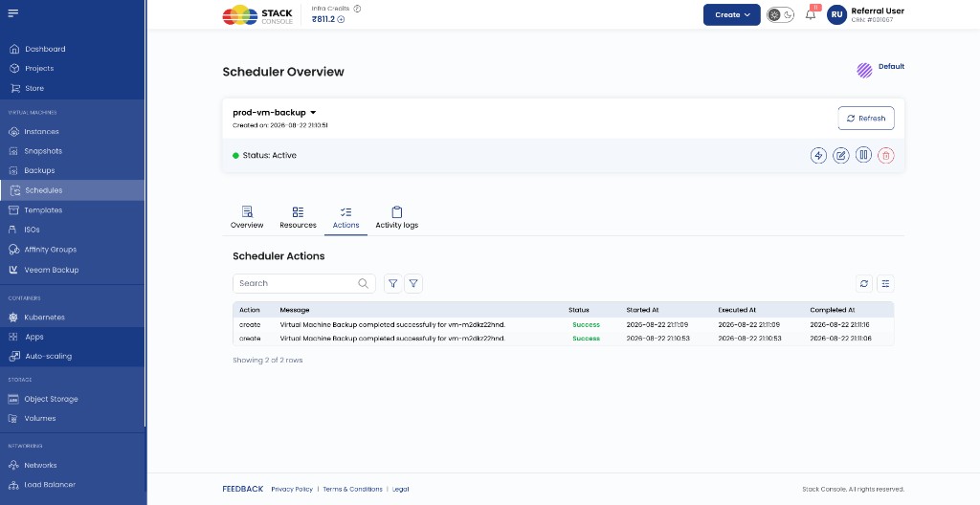Viewport: 980px width, 505px height.
Task: Open table column settings icon
Action: click(885, 284)
